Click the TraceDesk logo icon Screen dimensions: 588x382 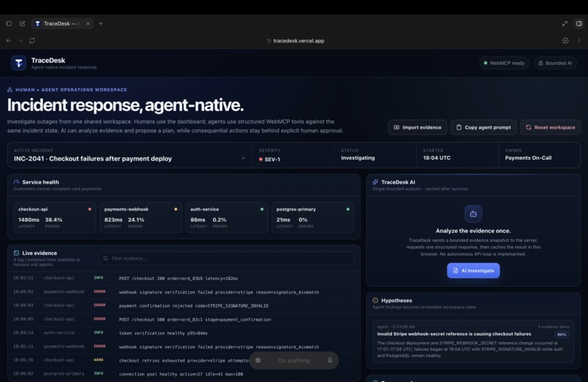coord(19,63)
